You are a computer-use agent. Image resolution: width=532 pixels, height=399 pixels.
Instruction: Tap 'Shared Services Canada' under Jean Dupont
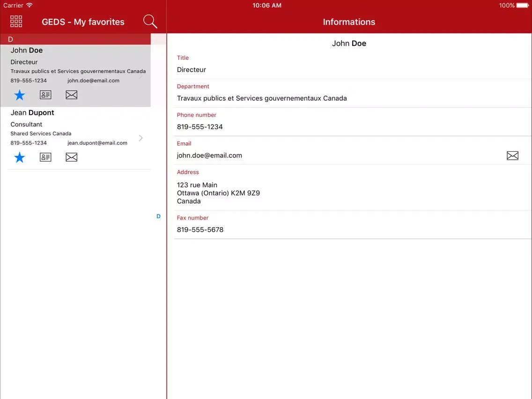(41, 133)
